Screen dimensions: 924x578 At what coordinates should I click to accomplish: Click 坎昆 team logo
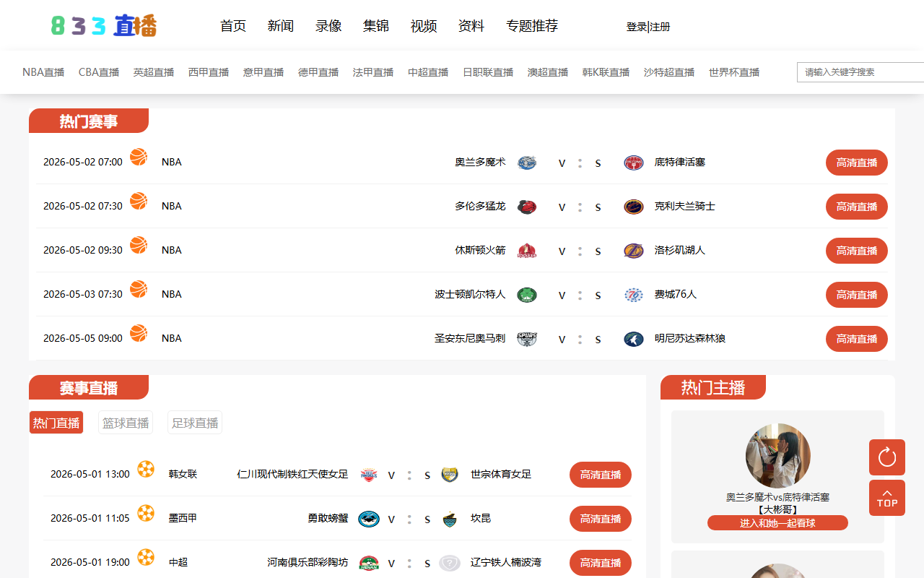(450, 519)
